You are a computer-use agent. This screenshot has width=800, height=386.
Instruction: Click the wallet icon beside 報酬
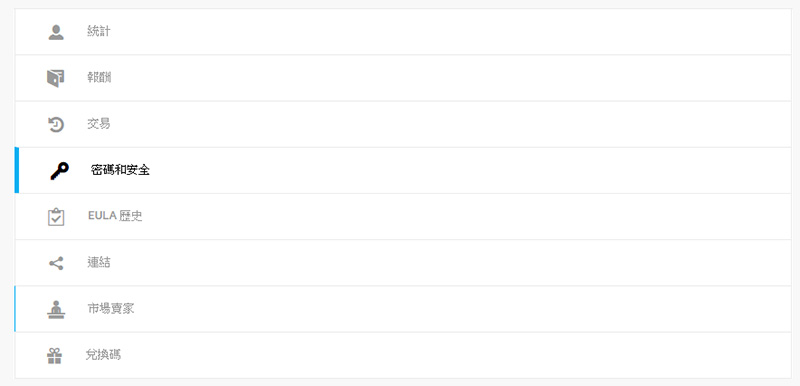56,79
